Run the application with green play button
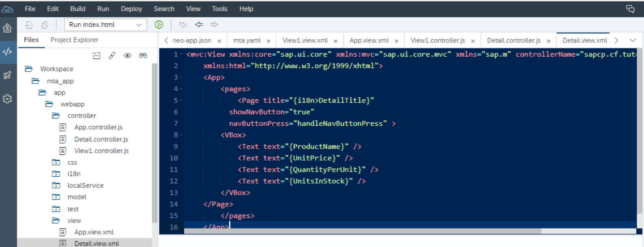The height and width of the screenshot is (247, 644). point(159,25)
